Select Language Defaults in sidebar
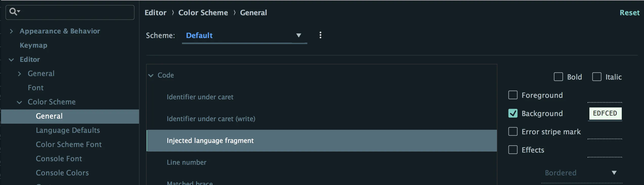The height and width of the screenshot is (185, 644). (x=68, y=130)
